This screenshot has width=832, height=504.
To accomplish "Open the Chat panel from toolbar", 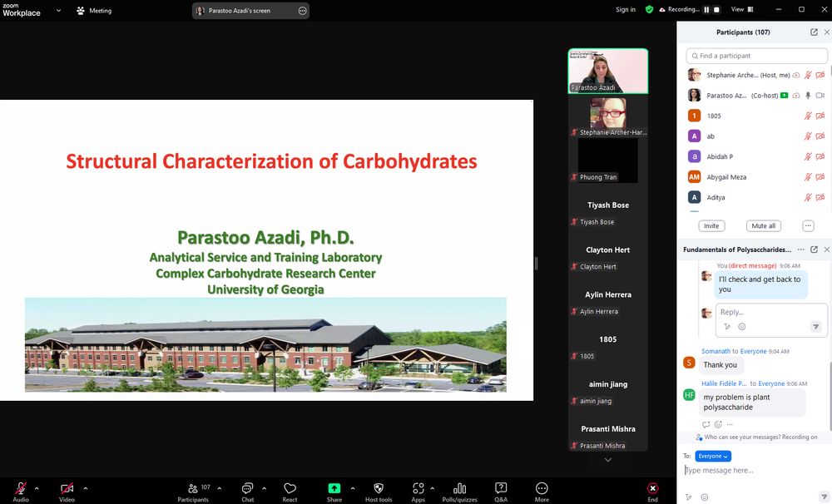I will [247, 489].
